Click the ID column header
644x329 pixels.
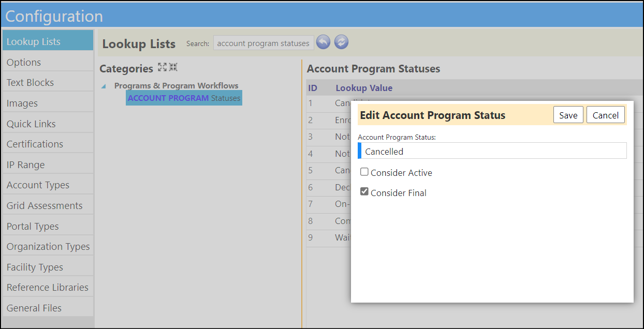tap(313, 88)
